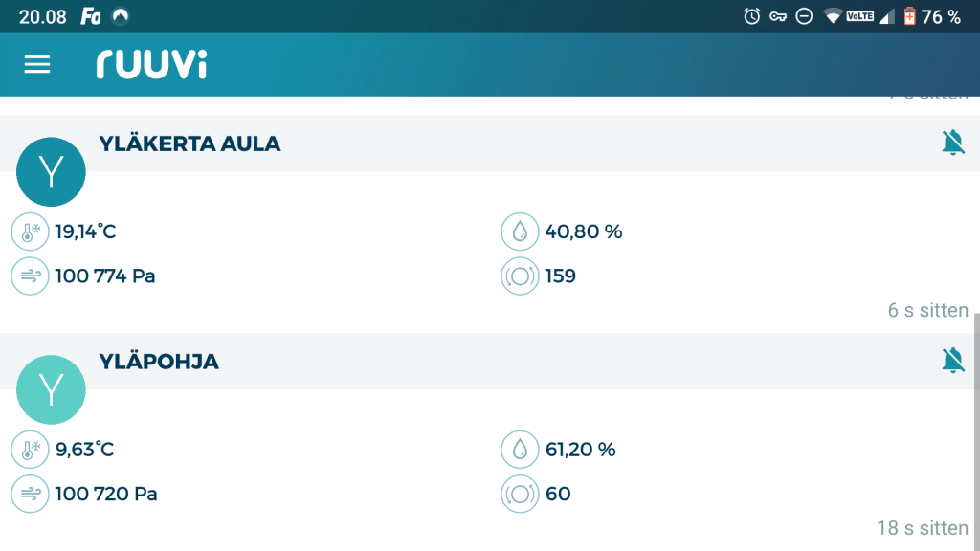Click pressure wind icon beside 100 720 Pa
This screenshot has width=980, height=551.
(x=30, y=494)
